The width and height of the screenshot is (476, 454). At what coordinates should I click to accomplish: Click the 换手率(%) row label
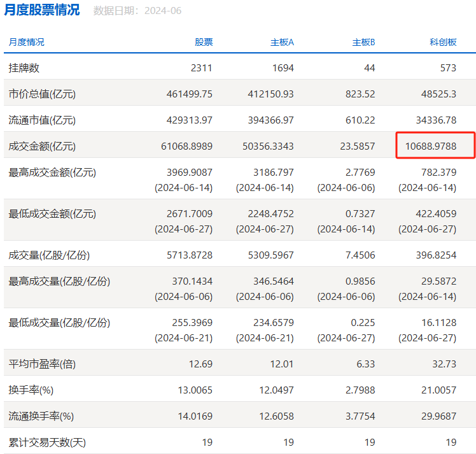[32, 390]
